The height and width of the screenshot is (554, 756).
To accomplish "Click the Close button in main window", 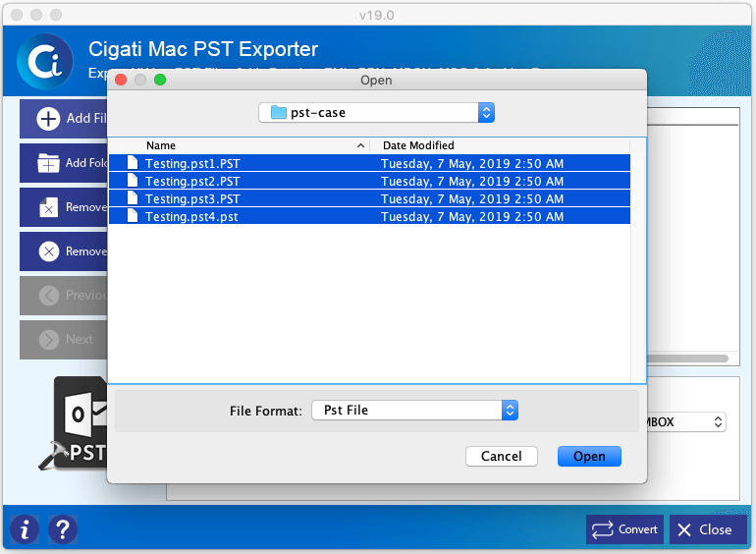I will pyautogui.click(x=708, y=529).
